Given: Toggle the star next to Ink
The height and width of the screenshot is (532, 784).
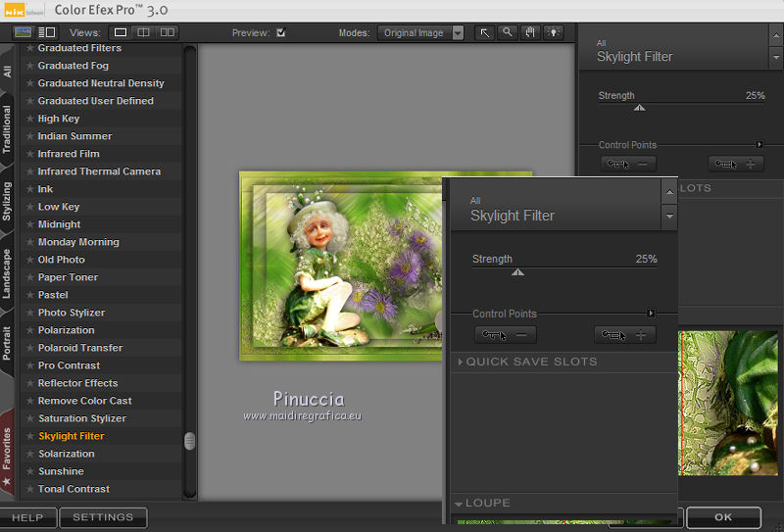Looking at the screenshot, I should [x=30, y=189].
